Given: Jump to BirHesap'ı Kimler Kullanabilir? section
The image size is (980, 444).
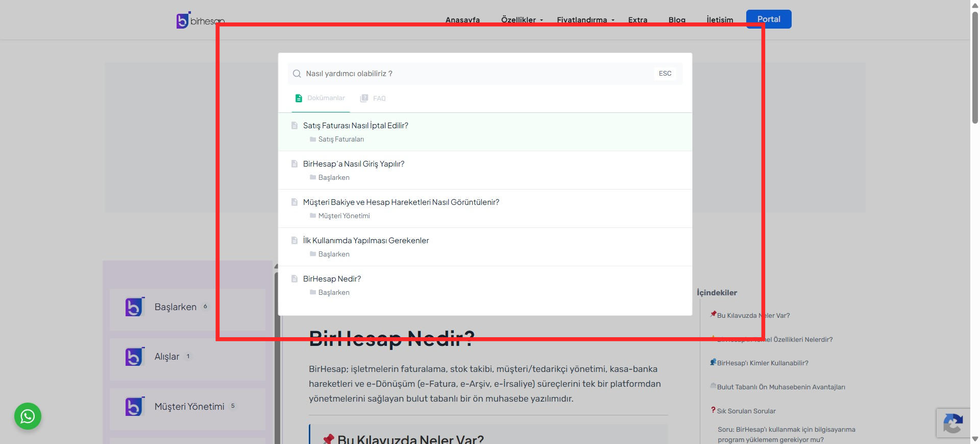Looking at the screenshot, I should (763, 363).
